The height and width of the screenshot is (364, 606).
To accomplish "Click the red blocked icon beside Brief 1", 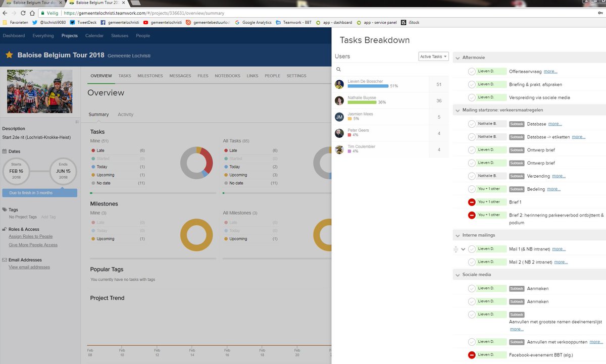I will coord(472,202).
